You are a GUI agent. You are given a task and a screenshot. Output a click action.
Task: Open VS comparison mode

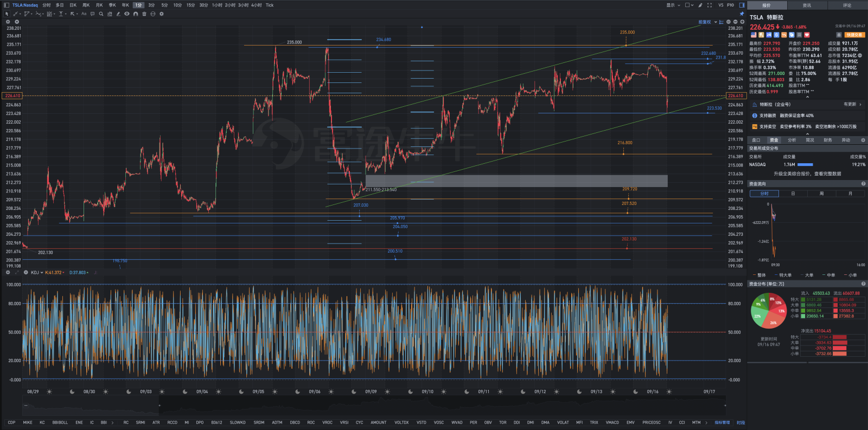(721, 5)
